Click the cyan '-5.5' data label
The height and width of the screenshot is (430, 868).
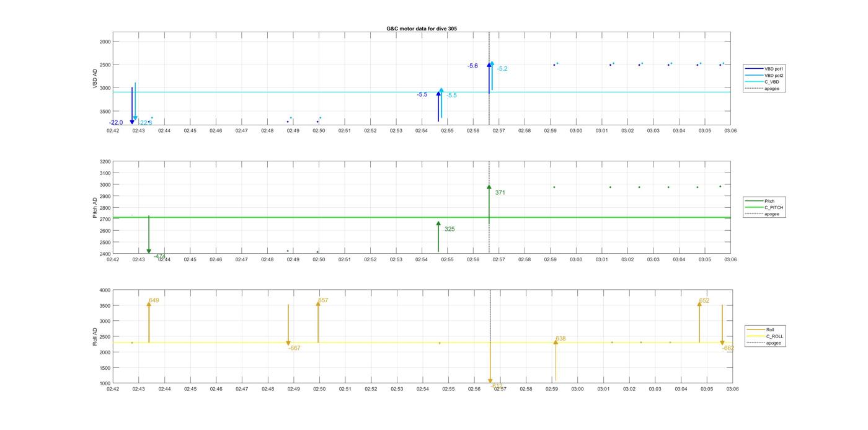point(451,96)
